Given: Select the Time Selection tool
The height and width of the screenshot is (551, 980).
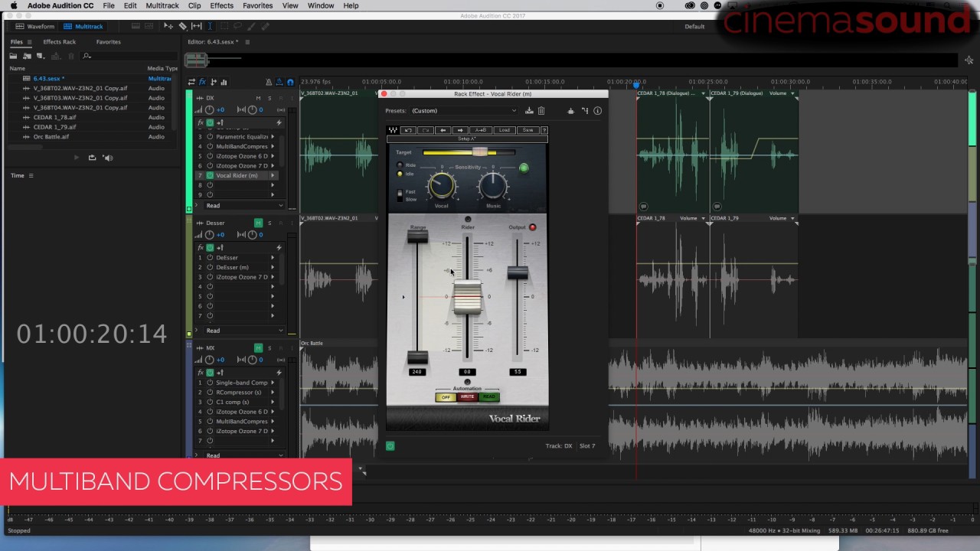Looking at the screenshot, I should coord(210,26).
